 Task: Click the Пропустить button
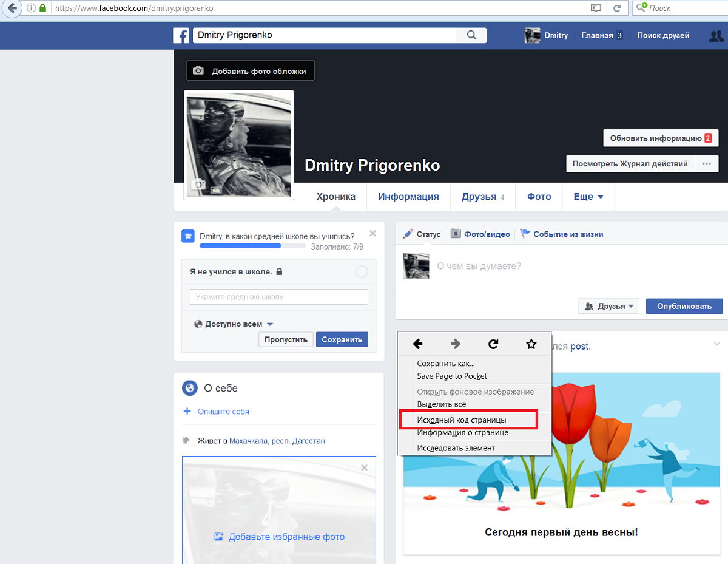click(x=286, y=339)
